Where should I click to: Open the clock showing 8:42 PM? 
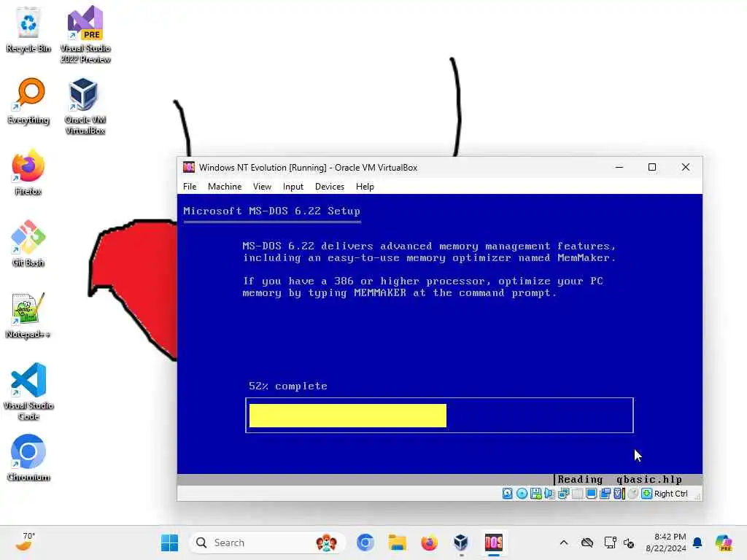coord(665,542)
